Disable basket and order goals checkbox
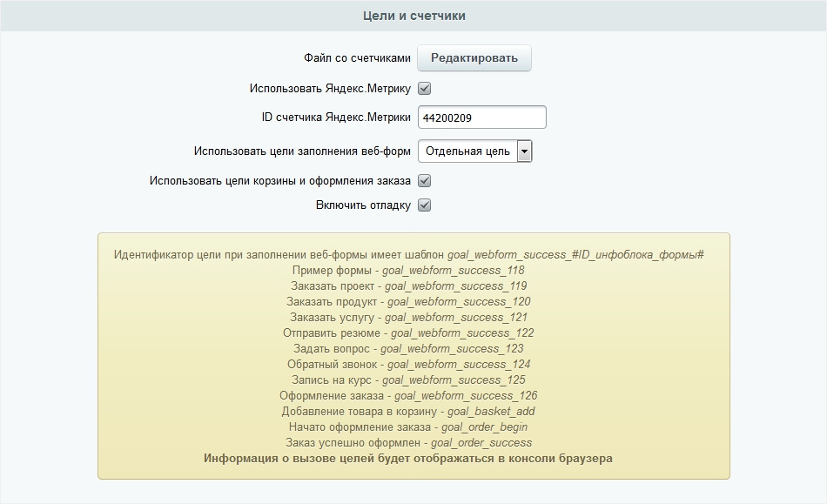827x504 pixels. (425, 181)
